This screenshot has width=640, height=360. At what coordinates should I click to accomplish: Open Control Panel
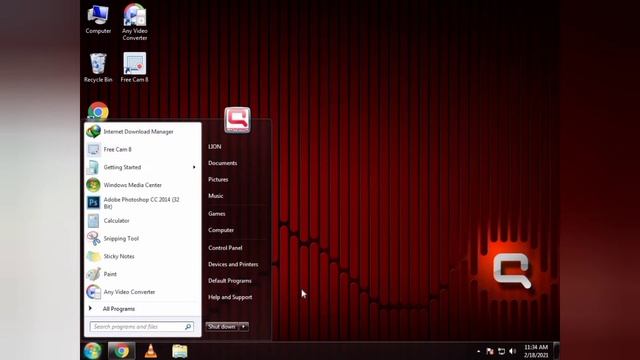click(225, 248)
